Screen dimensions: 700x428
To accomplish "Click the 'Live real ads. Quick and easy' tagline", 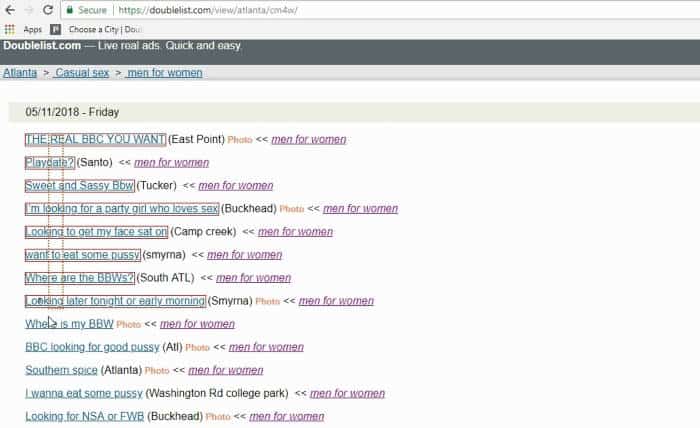I will click(169, 46).
